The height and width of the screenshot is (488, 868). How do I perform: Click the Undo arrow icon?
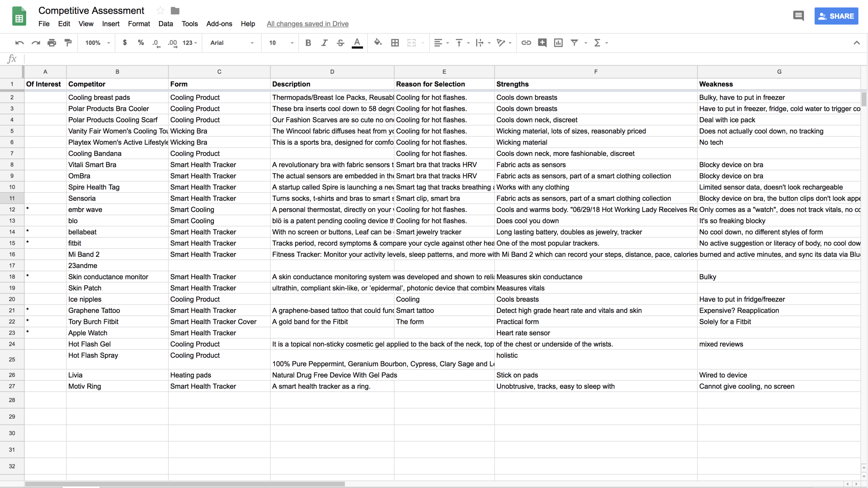pos(19,43)
